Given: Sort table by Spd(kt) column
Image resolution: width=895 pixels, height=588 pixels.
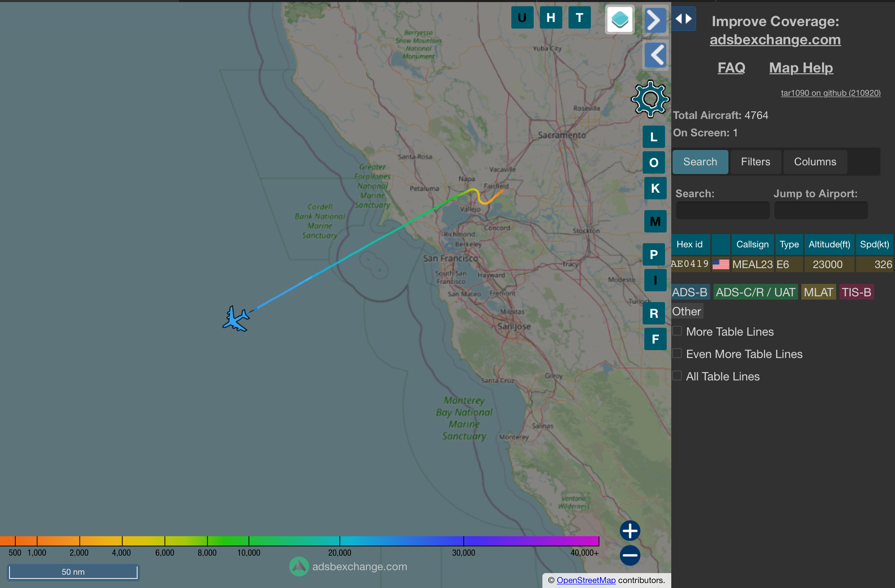Looking at the screenshot, I should 874,244.
